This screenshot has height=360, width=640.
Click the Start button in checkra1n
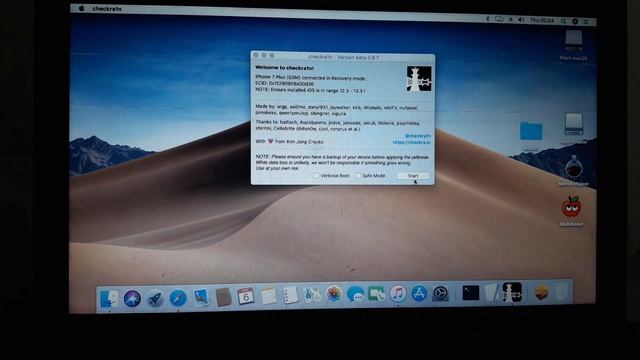coord(413,176)
